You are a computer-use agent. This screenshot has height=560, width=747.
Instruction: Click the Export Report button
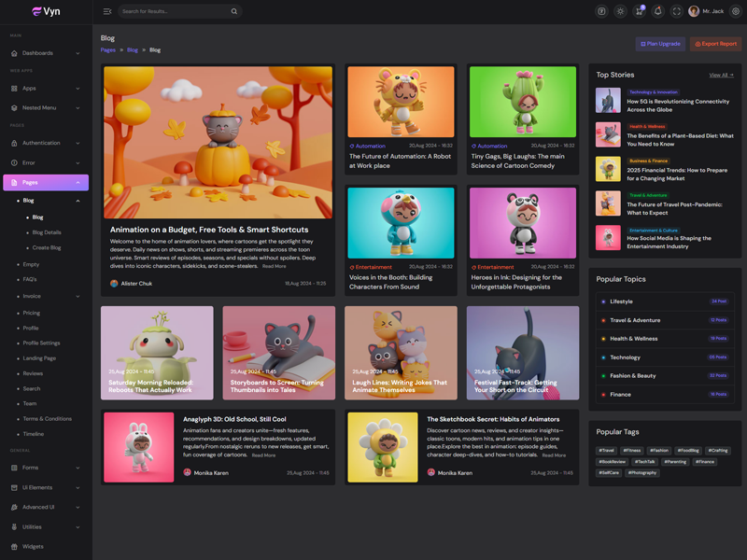[x=715, y=44]
